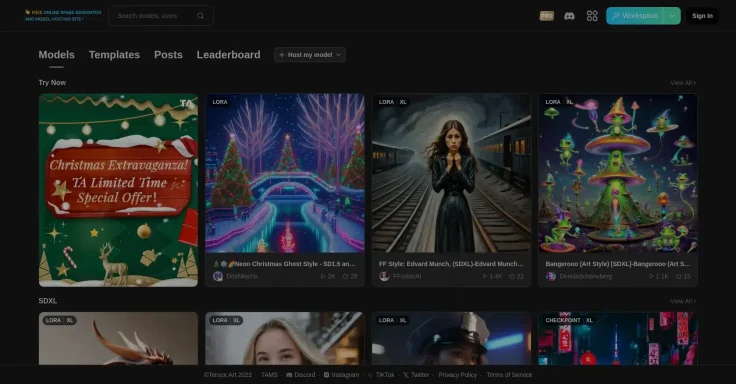Switch to the Posts tab
Viewport: 736px width, 384px height.
pyautogui.click(x=168, y=55)
